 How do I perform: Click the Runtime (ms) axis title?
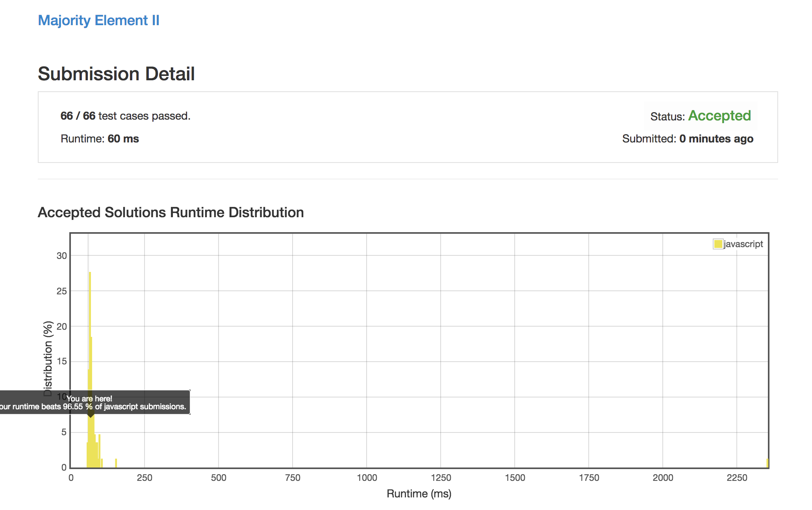click(x=419, y=493)
